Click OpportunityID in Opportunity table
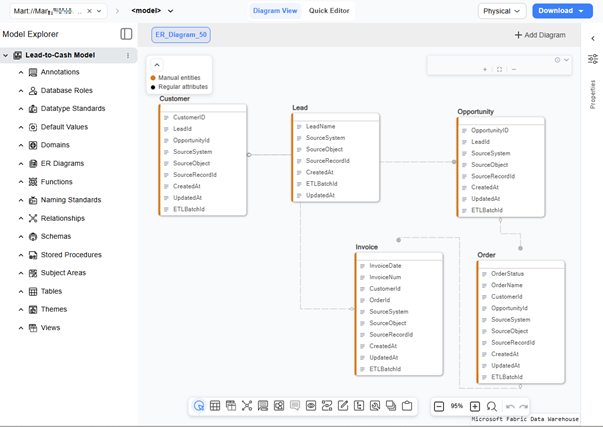Viewport: 603px width, 427px height. [490, 130]
